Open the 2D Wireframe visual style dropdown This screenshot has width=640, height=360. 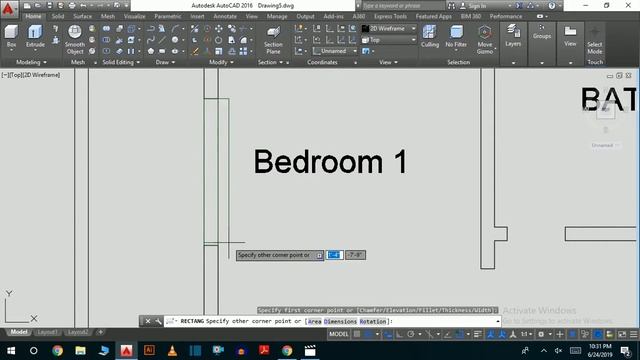(389, 29)
